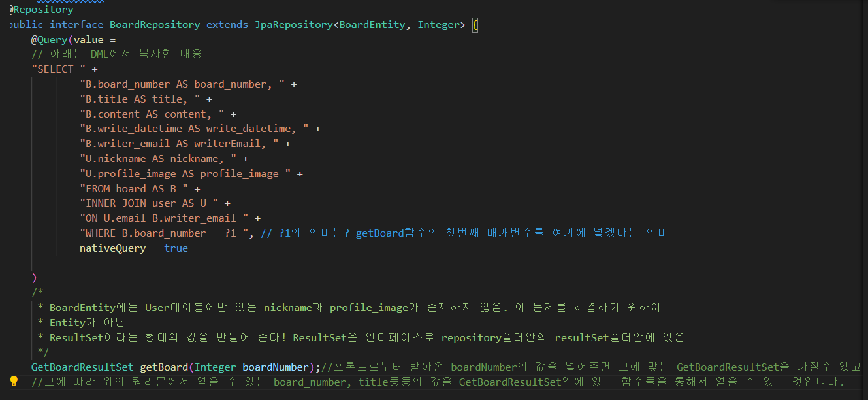Click the nativeQuery attribute name
Viewport: 868px width, 400px height.
pos(112,248)
